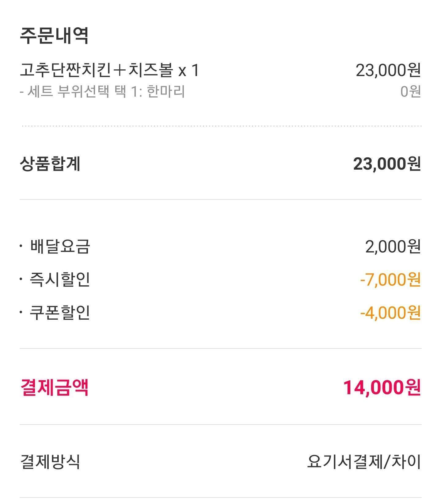Select the 쿠폰할인 row label
441x504 pixels.
click(60, 313)
